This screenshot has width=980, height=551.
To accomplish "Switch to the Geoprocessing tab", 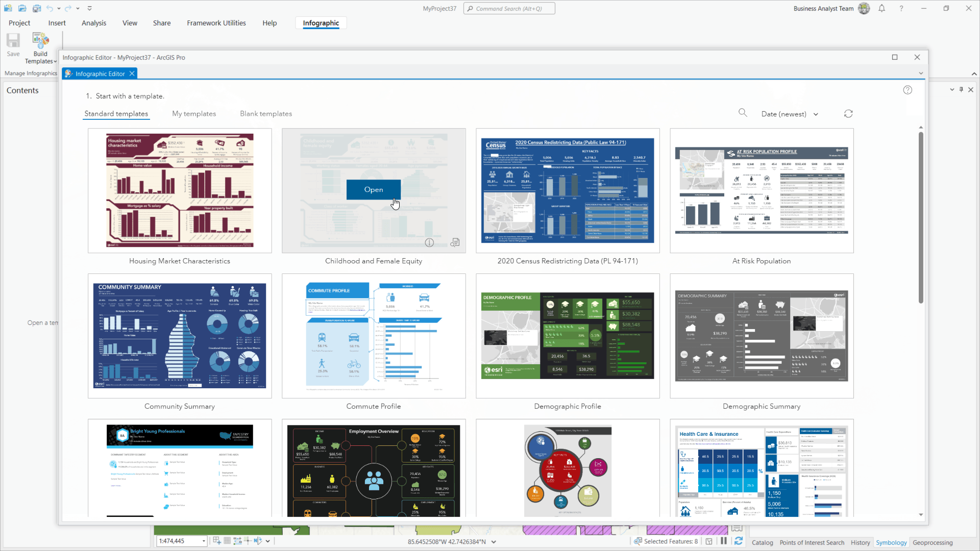I will (x=933, y=542).
